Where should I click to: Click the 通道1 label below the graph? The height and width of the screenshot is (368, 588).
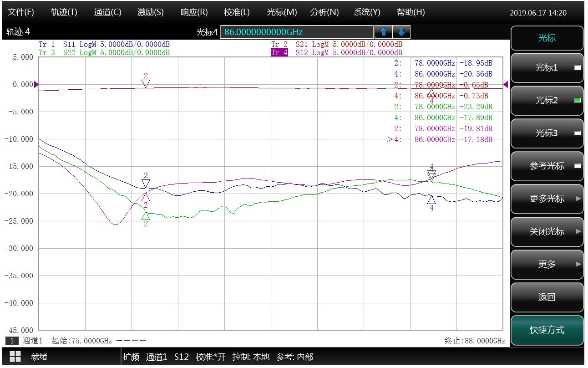[x=32, y=341]
